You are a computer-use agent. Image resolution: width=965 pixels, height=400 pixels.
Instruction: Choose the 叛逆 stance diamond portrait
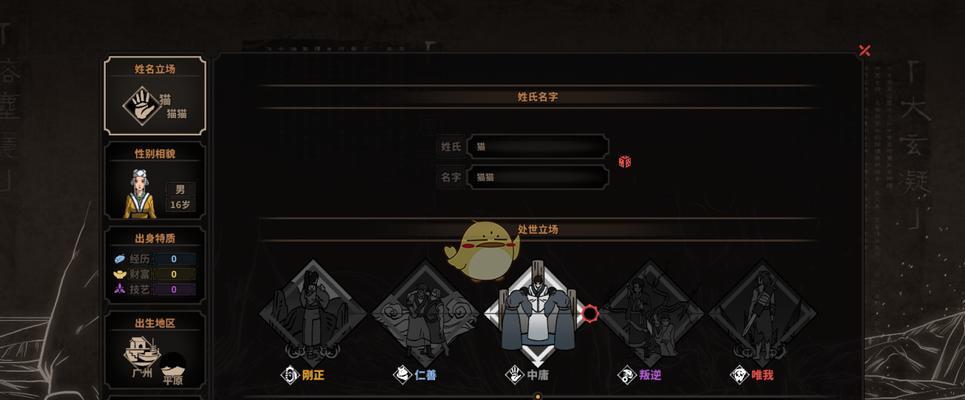[650, 313]
